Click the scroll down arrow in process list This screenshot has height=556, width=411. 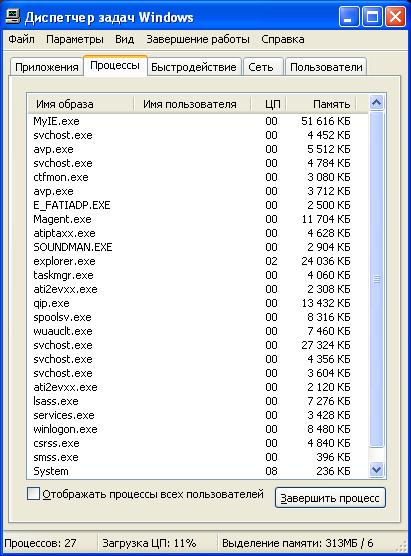376,470
